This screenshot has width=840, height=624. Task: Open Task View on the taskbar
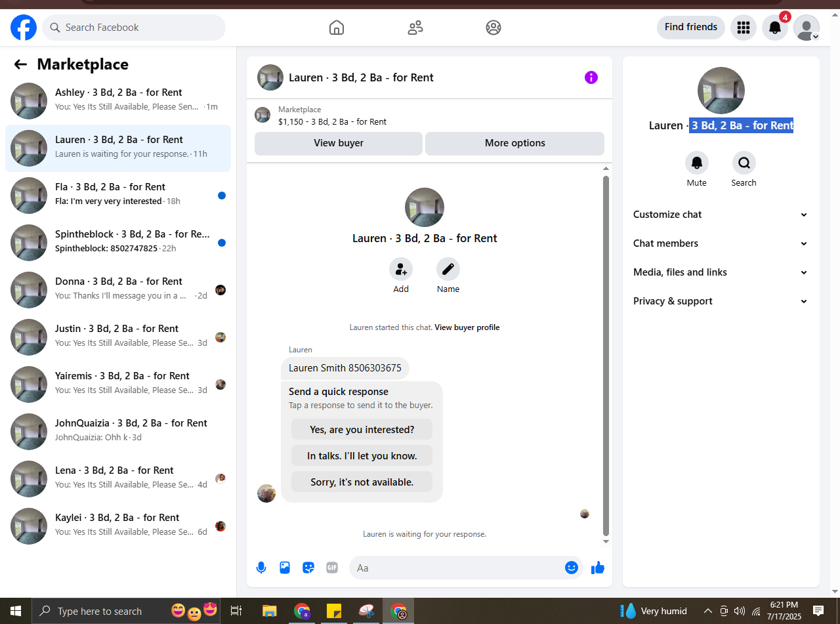point(236,611)
